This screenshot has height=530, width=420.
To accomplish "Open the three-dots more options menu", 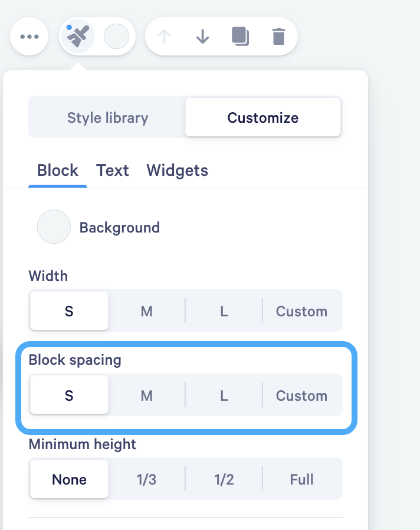I will 29,37.
